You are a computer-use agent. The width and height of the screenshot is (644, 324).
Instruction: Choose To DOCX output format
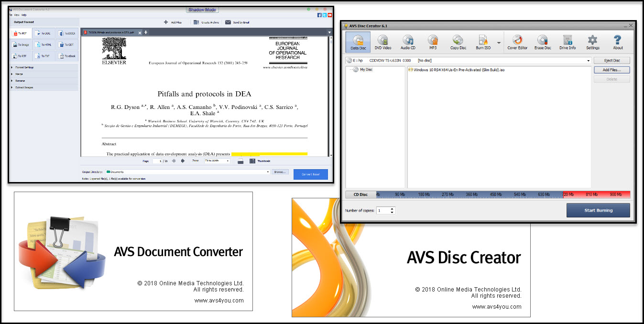point(66,33)
